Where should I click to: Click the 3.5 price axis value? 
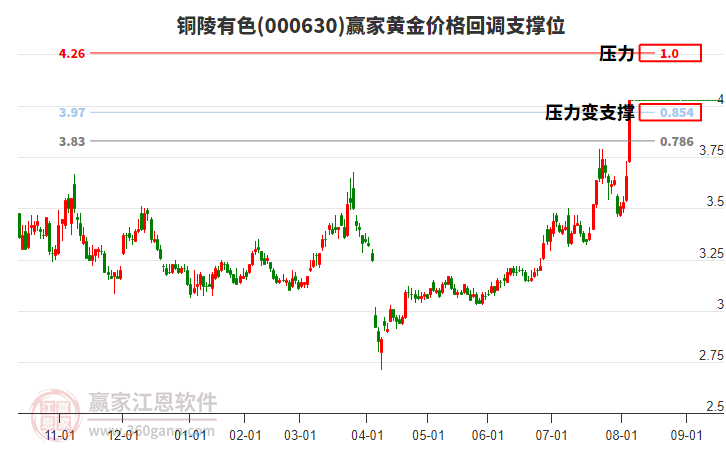715,202
